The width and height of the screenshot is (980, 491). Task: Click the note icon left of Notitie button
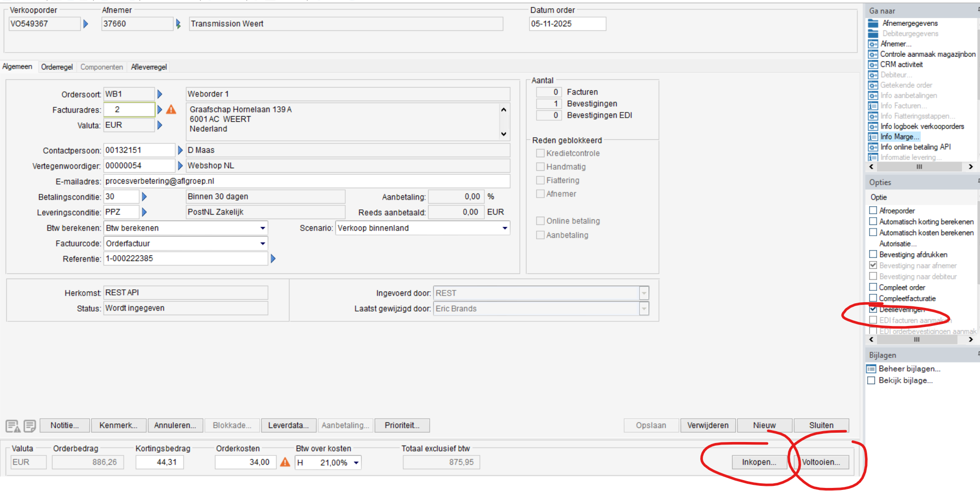pyautogui.click(x=30, y=425)
